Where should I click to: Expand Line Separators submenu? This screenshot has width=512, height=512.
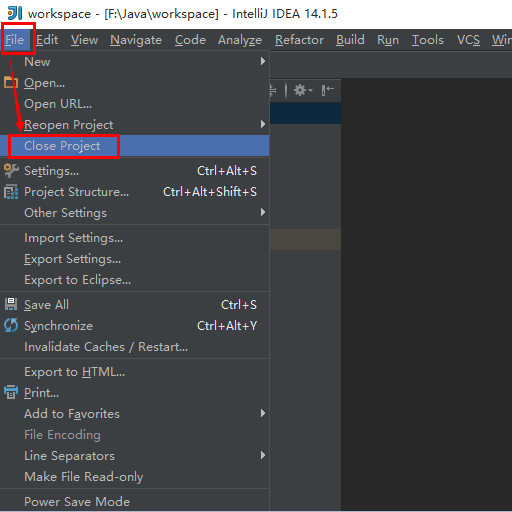(135, 456)
